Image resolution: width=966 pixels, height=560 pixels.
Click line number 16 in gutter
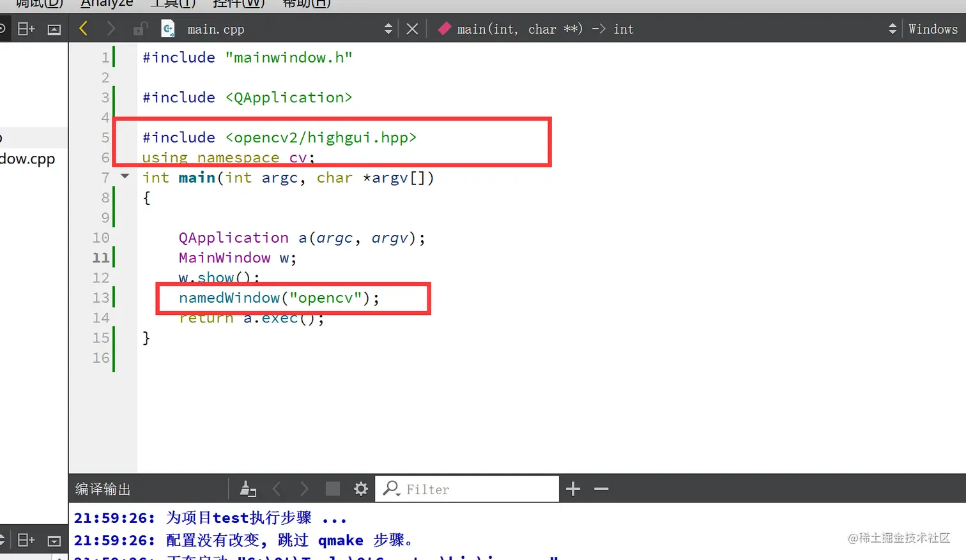tap(101, 358)
